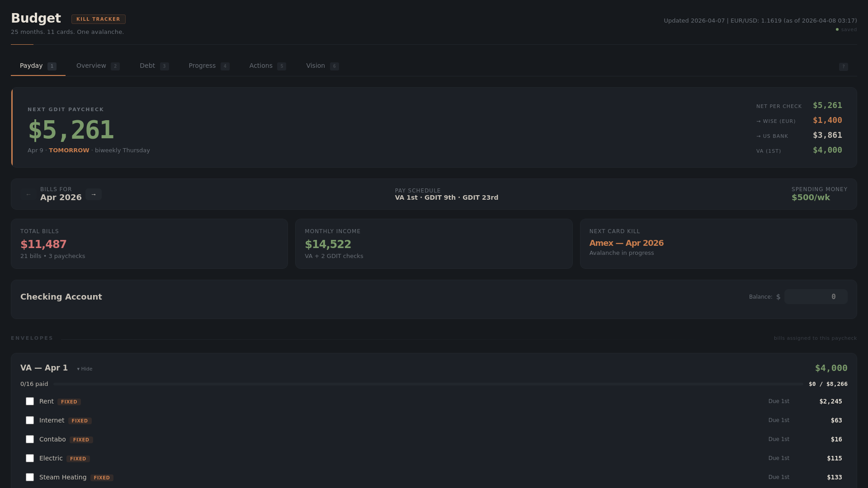Click the Contabo amount $16
This screenshot has height=488, width=868.
point(836,439)
